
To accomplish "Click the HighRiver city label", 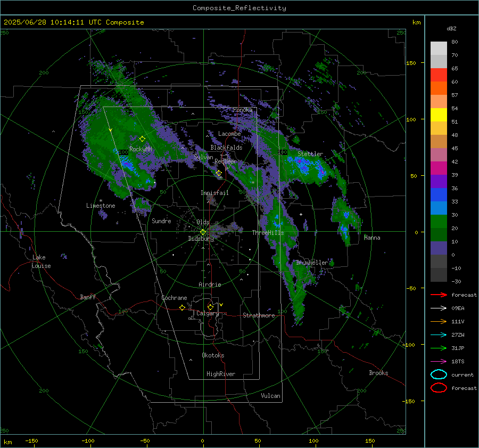I will (221, 374).
